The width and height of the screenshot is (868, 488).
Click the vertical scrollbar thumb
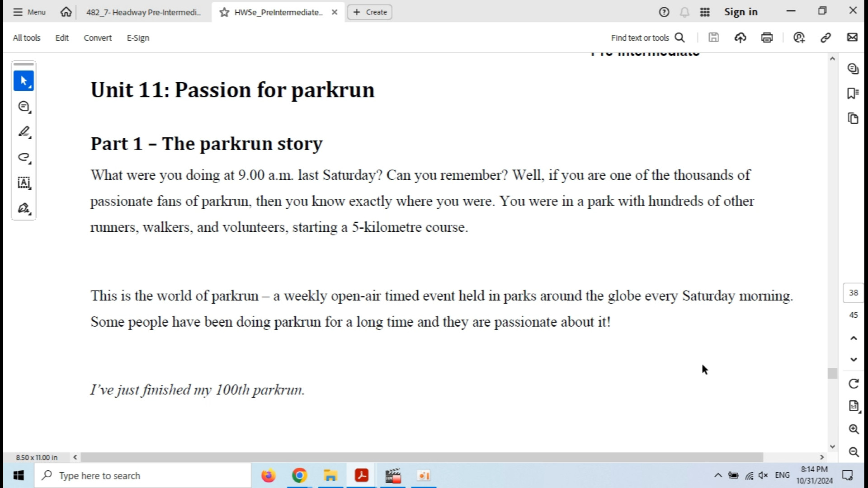tap(832, 373)
